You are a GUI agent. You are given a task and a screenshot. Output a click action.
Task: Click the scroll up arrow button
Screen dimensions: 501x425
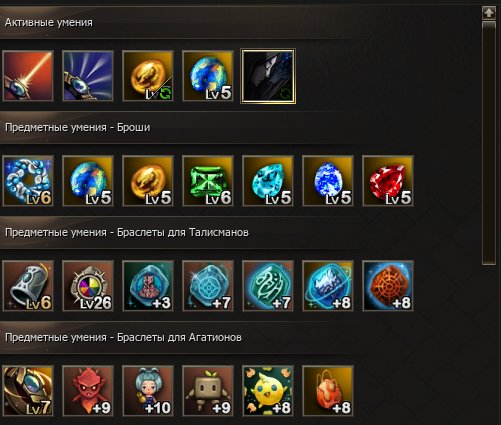pos(489,13)
